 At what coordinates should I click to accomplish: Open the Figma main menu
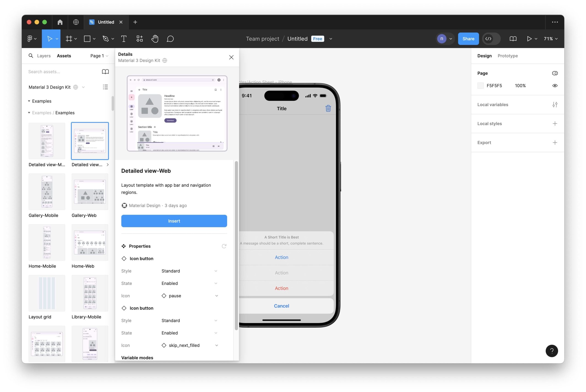click(x=32, y=39)
